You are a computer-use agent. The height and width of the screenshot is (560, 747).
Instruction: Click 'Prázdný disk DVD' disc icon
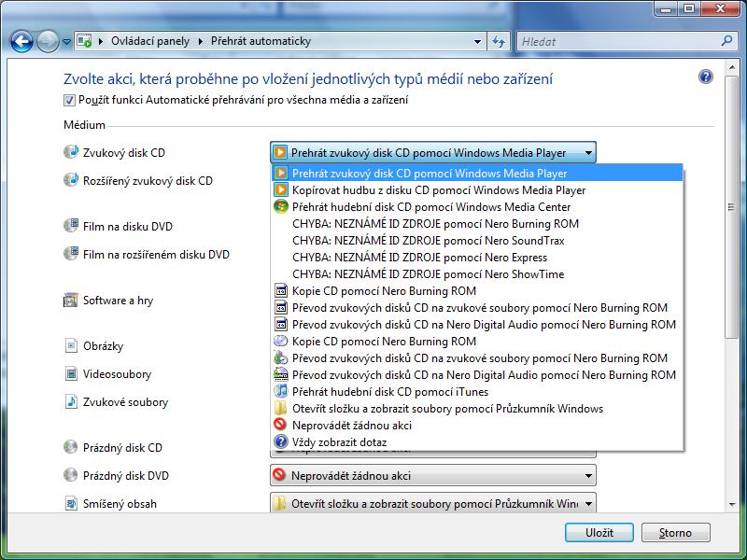71,475
